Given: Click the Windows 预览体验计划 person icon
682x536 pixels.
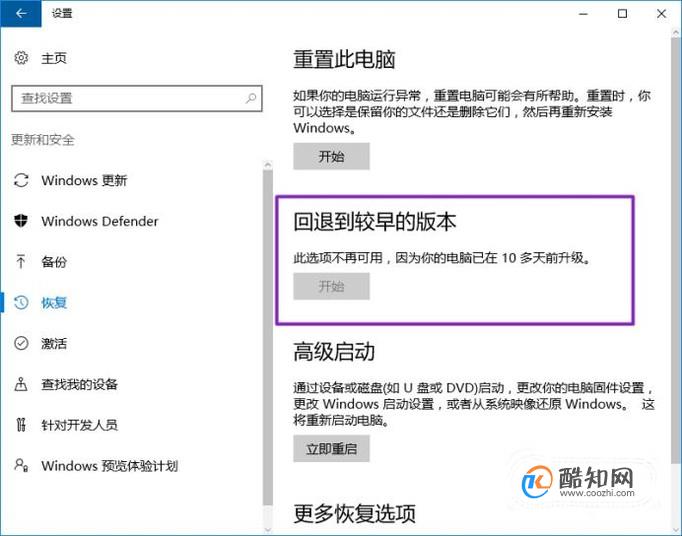Looking at the screenshot, I should pos(21,466).
